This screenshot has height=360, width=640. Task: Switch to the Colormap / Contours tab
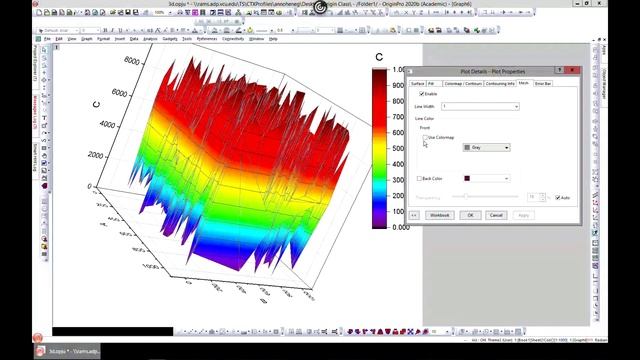[463, 83]
